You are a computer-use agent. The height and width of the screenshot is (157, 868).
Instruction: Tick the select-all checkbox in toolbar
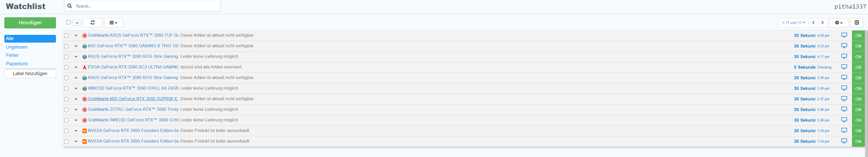68,22
